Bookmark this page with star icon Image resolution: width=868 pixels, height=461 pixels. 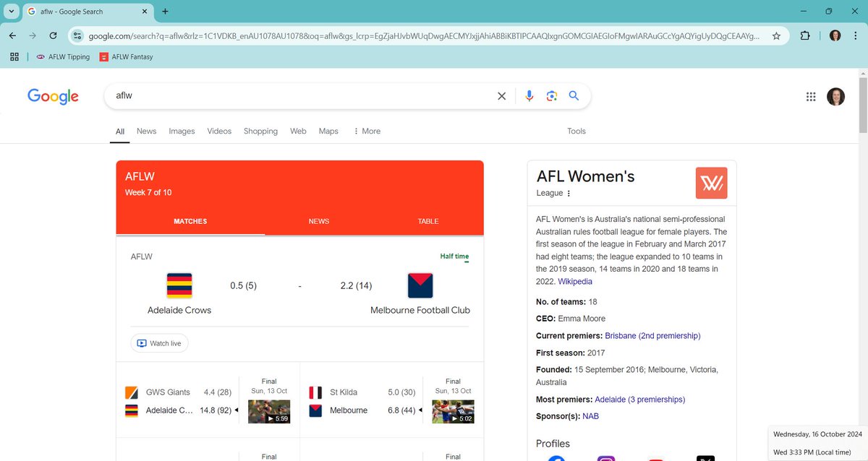pos(776,35)
